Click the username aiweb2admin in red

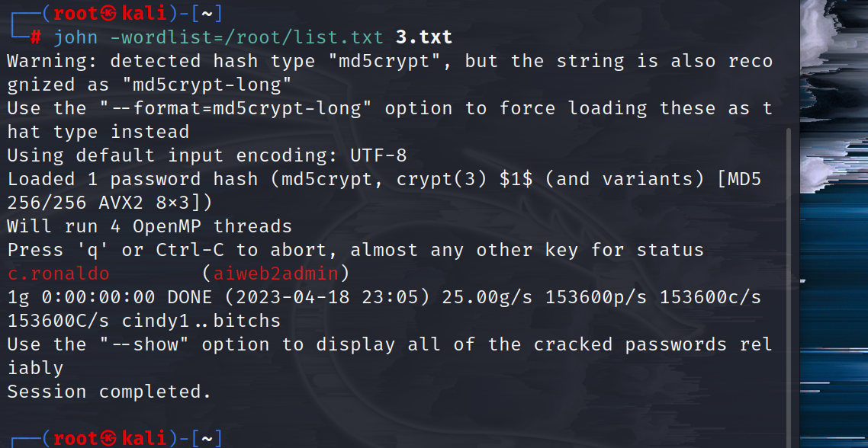[x=275, y=274]
